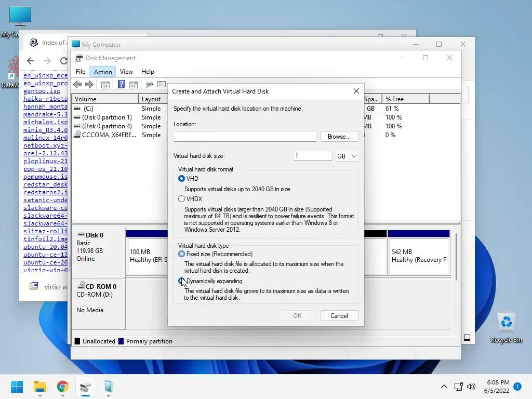Click the CD-ROM 0 disc icon

pyautogui.click(x=82, y=285)
